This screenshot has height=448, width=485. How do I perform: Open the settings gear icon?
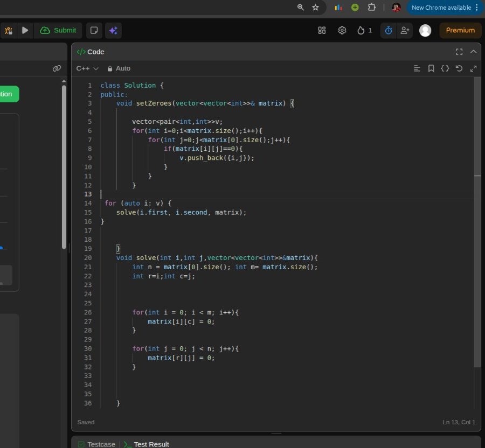click(x=342, y=30)
